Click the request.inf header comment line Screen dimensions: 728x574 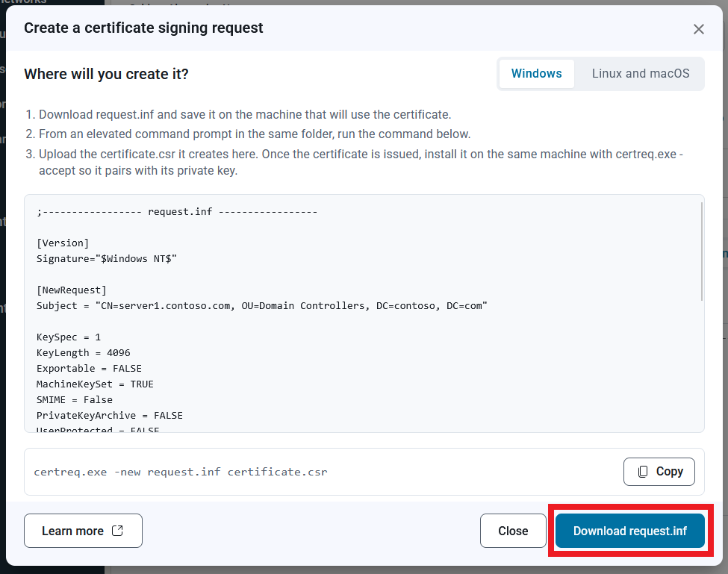[177, 212]
